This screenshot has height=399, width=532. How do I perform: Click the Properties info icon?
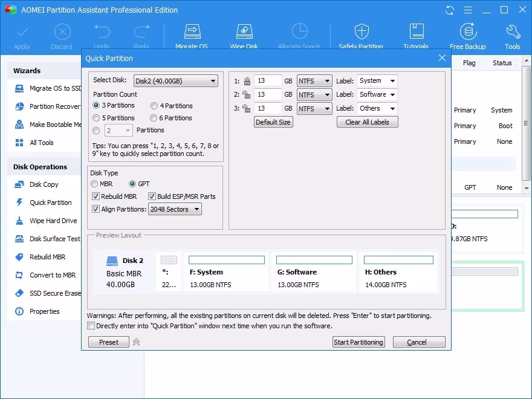pyautogui.click(x=19, y=311)
